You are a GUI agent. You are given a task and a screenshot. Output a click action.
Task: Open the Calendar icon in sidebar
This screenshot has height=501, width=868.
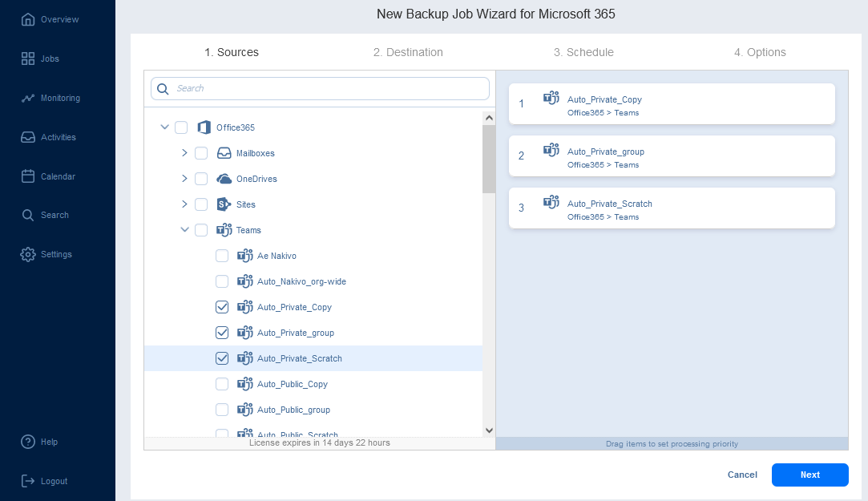pos(28,176)
